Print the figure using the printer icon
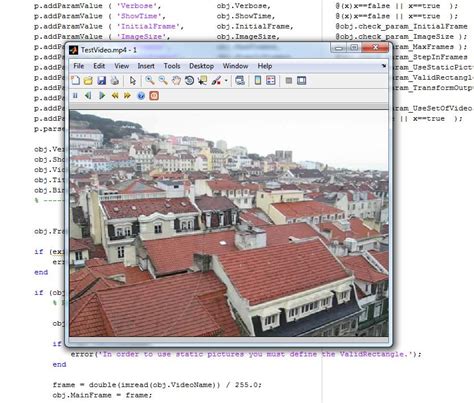This screenshot has height=403, width=474. click(114, 80)
